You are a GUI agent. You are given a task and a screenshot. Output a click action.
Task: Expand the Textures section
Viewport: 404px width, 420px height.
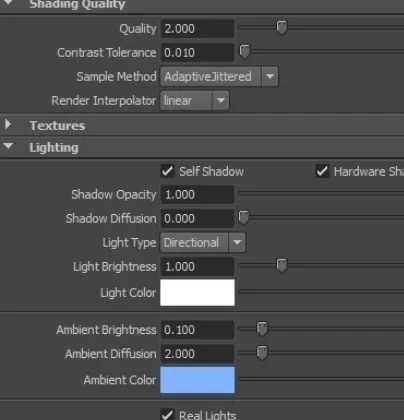[8, 125]
